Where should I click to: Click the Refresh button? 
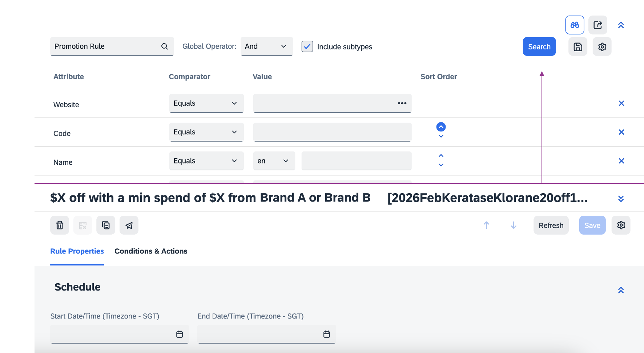[551, 226]
